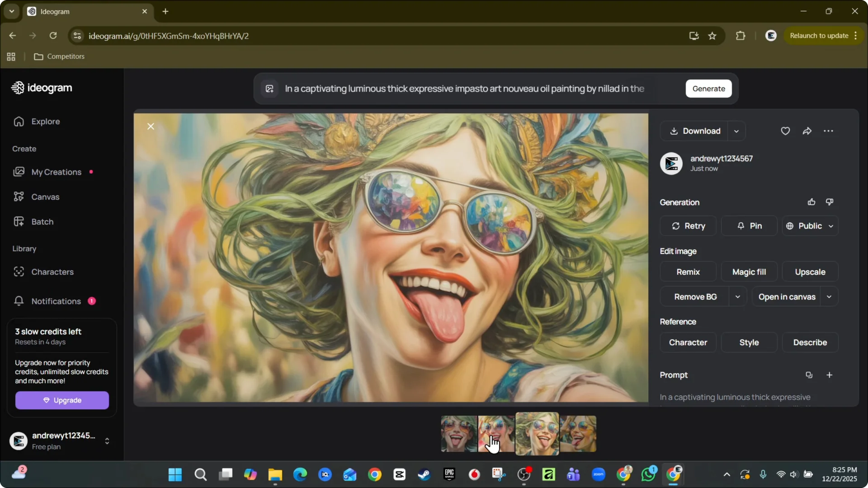The height and width of the screenshot is (488, 868).
Task: Expand the Open in canvas options
Action: (830, 296)
